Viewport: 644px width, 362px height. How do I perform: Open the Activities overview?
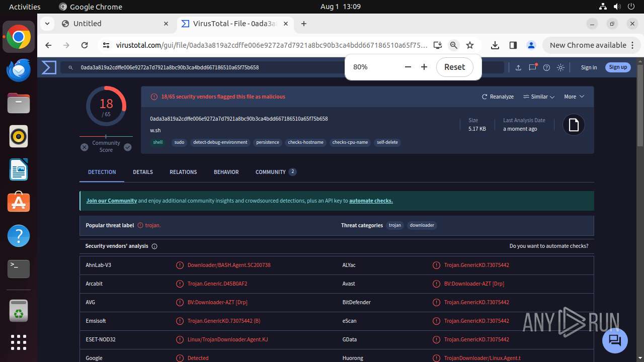click(25, 7)
